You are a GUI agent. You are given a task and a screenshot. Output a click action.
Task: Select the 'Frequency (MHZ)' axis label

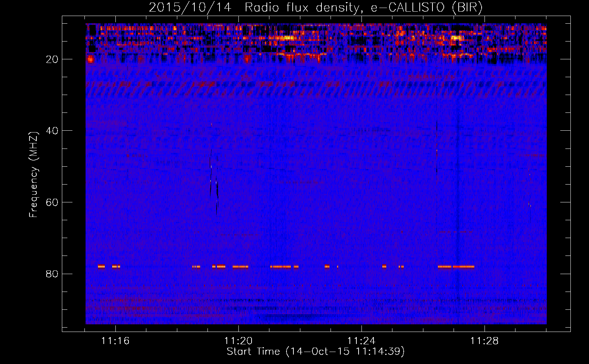click(33, 175)
